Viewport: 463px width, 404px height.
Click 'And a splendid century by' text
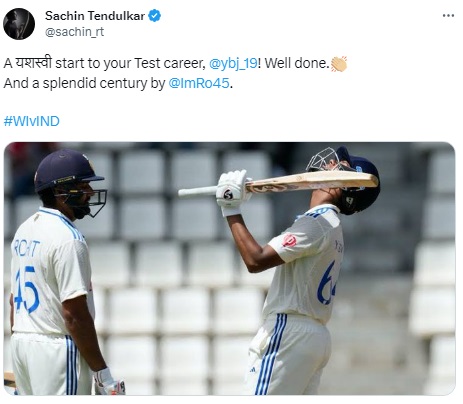point(84,83)
